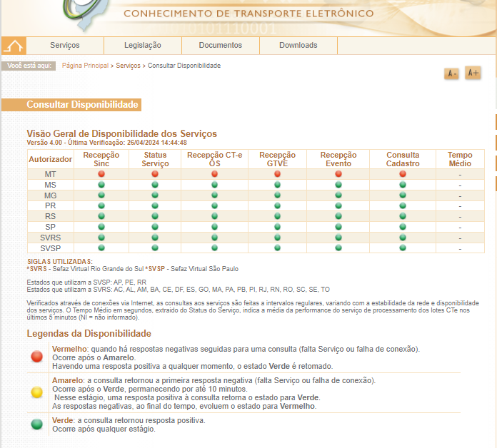Click the Estados que utilizam a SVSP line

point(86,282)
